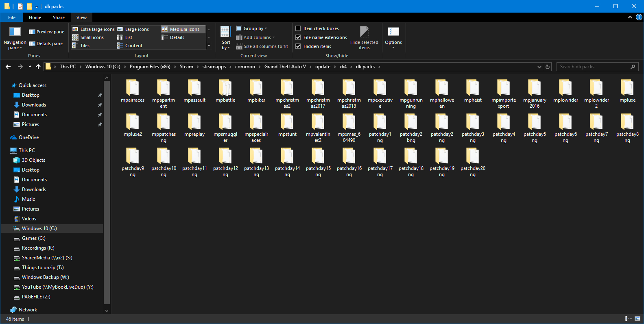Click the Search dlcpacks field
The height and width of the screenshot is (324, 644).
pyautogui.click(x=597, y=67)
